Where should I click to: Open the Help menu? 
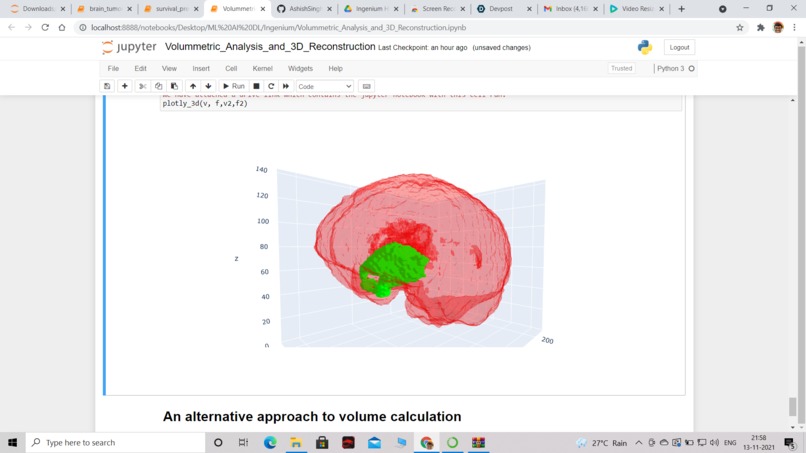(x=335, y=68)
